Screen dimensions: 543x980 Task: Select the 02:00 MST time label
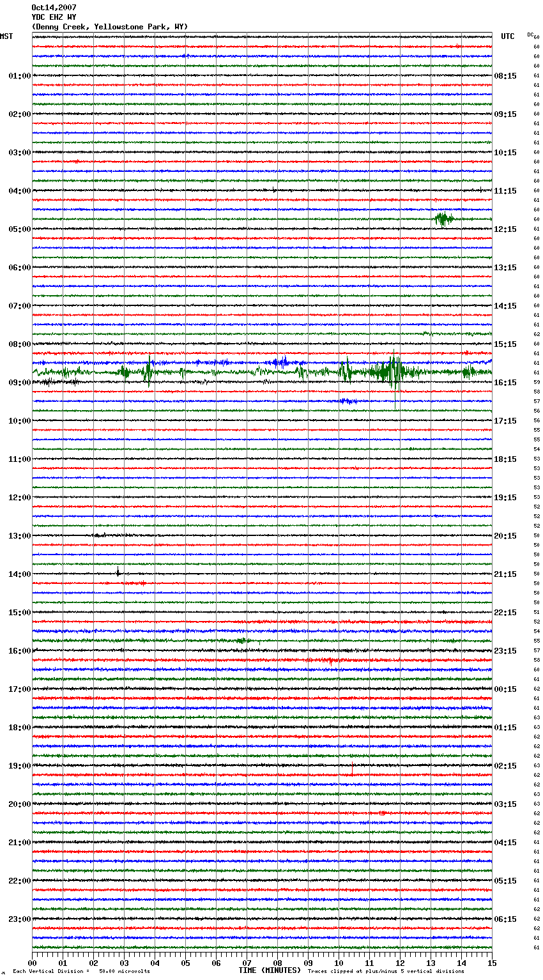[20, 114]
